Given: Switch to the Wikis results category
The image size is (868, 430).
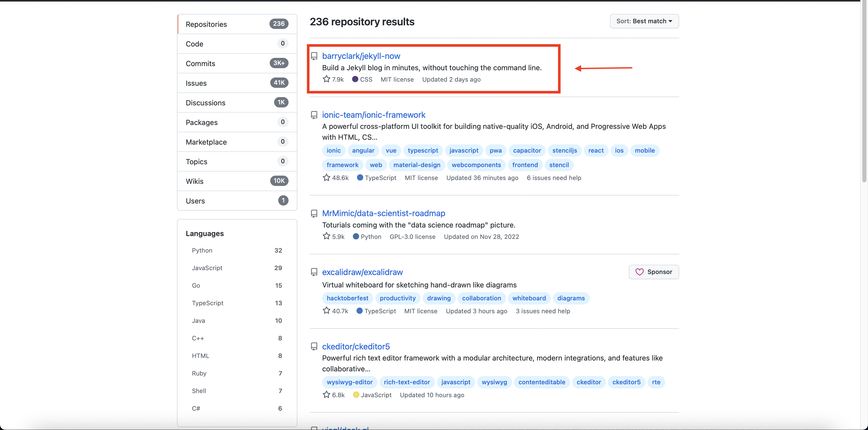Looking at the screenshot, I should tap(237, 181).
